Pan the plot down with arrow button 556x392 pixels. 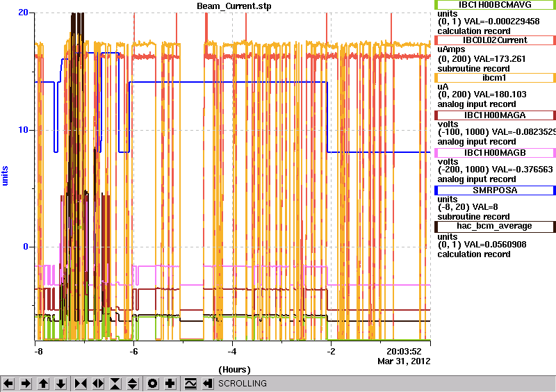60,384
